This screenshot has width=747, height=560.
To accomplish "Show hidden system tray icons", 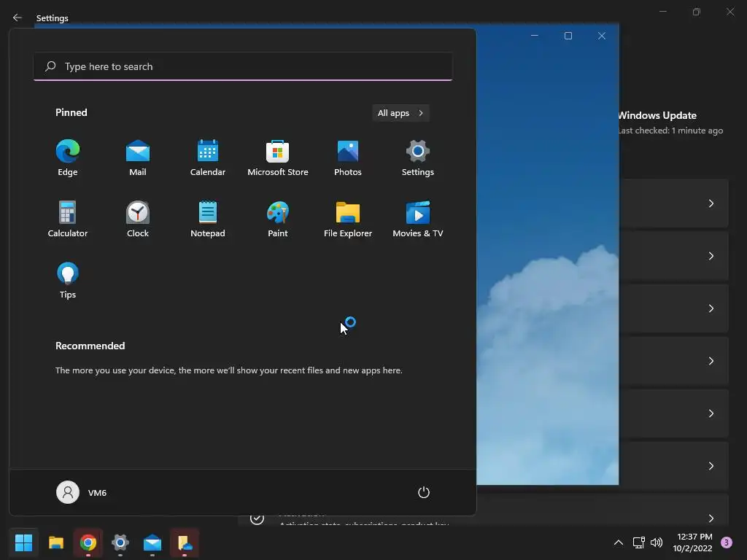I will pyautogui.click(x=619, y=542).
